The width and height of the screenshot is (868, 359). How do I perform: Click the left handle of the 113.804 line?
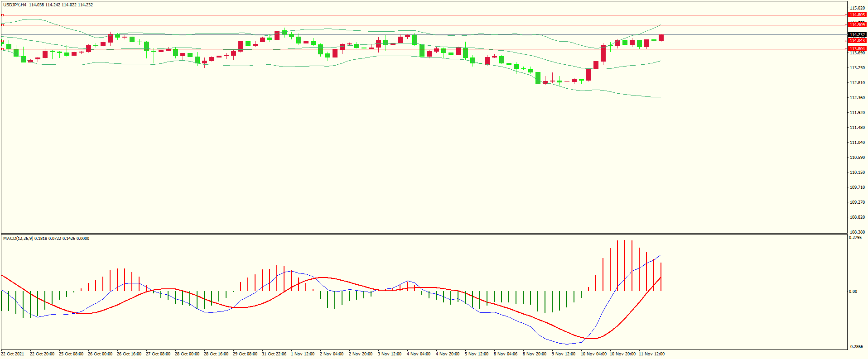tap(2, 49)
